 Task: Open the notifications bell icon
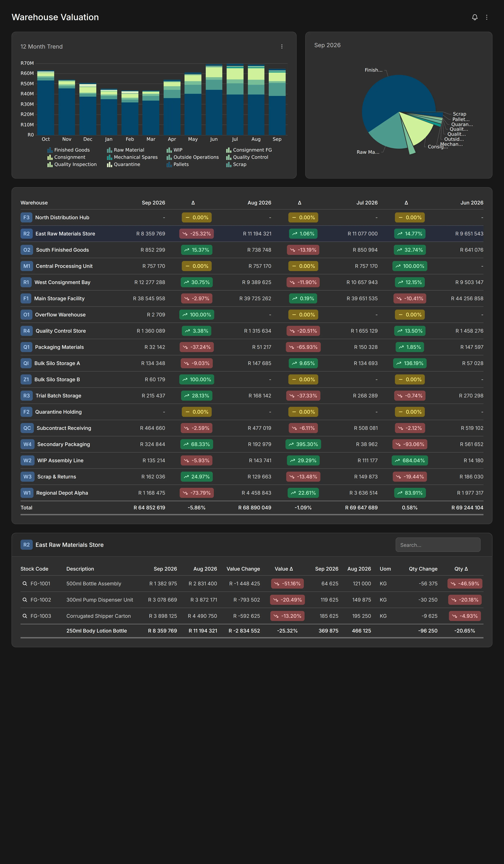click(x=474, y=17)
